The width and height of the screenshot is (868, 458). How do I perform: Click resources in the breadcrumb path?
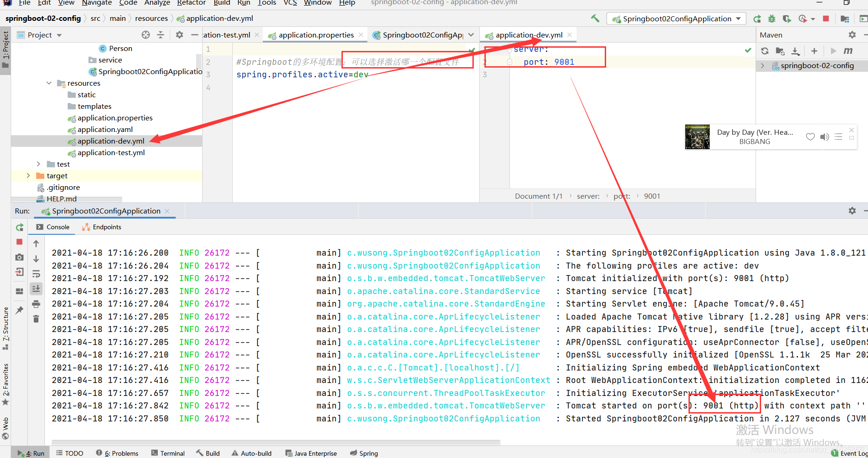(x=151, y=19)
